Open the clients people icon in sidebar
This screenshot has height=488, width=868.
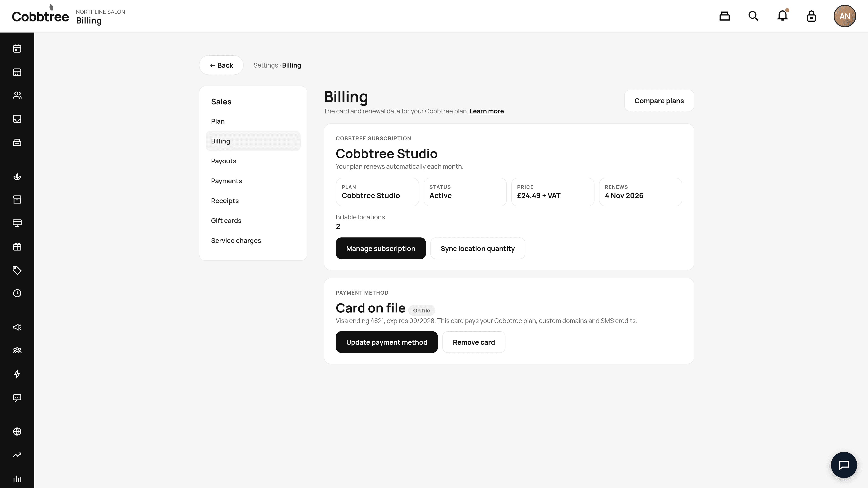click(x=17, y=95)
